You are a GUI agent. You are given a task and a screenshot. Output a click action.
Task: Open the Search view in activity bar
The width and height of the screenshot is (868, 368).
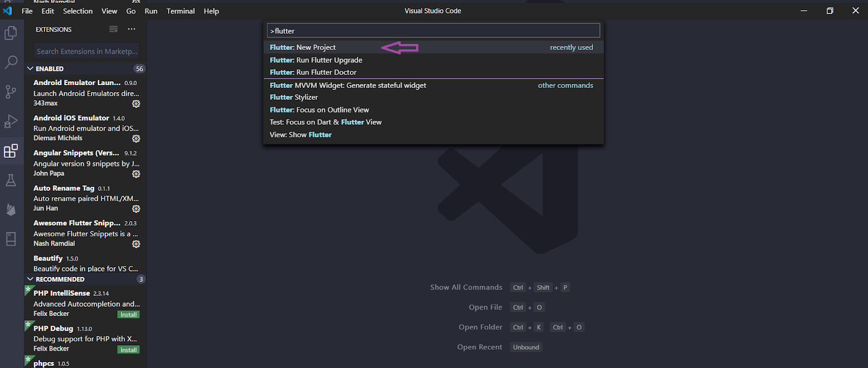pos(11,62)
